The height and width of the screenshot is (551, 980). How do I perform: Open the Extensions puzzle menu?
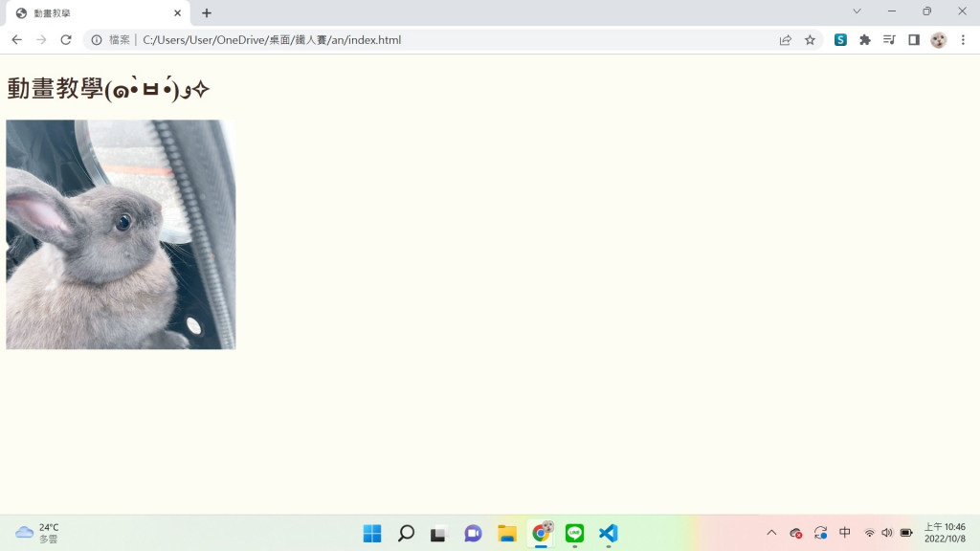[865, 40]
